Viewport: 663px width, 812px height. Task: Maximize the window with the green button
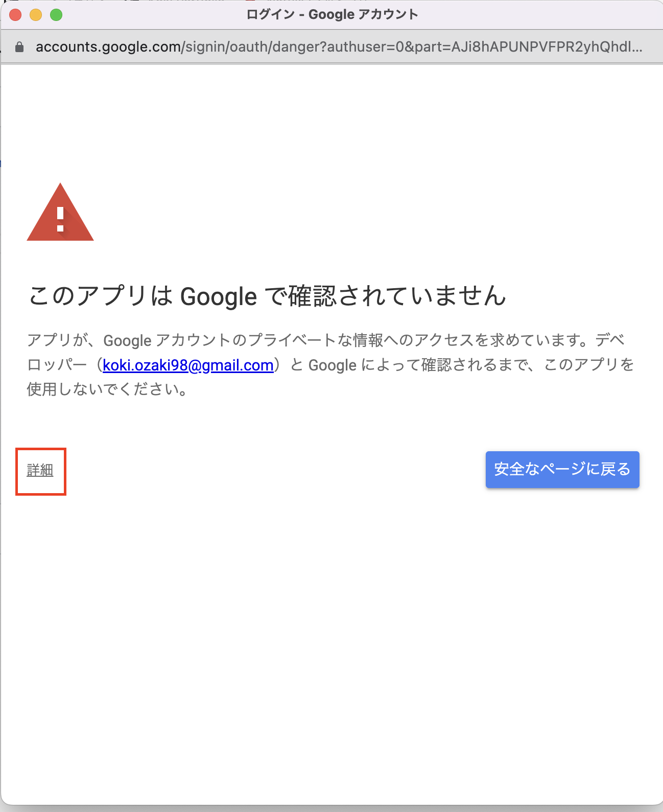(56, 15)
